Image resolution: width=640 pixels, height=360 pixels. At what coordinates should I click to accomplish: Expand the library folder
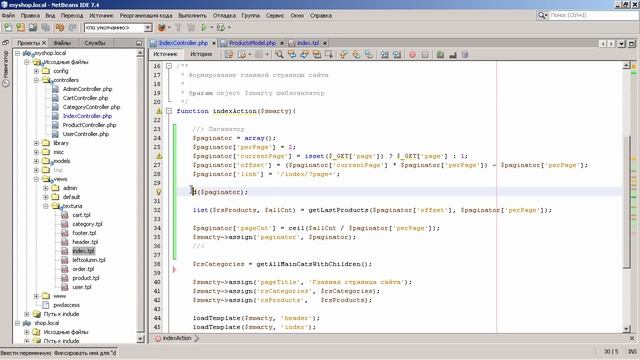[x=36, y=143]
